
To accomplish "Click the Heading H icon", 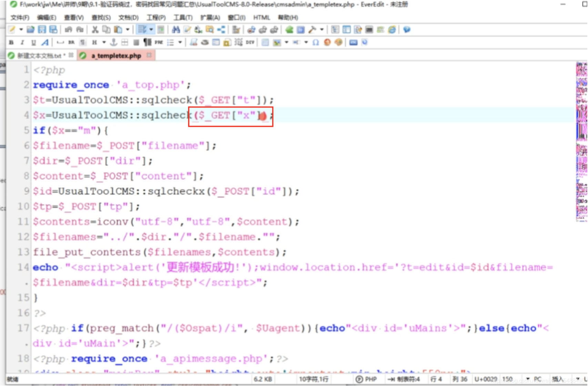I will click(94, 42).
